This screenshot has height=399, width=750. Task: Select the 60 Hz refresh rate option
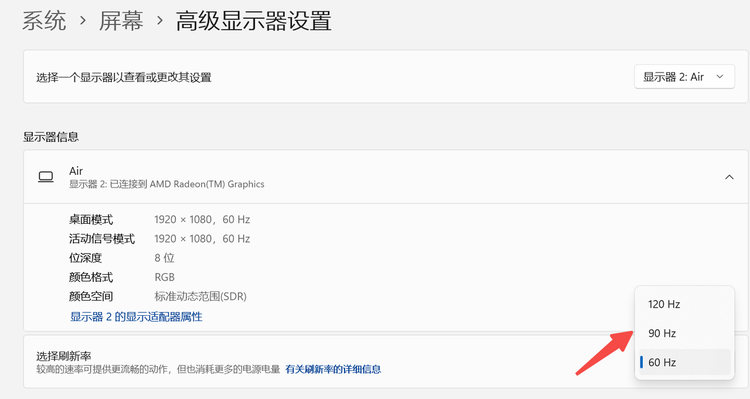tap(684, 363)
